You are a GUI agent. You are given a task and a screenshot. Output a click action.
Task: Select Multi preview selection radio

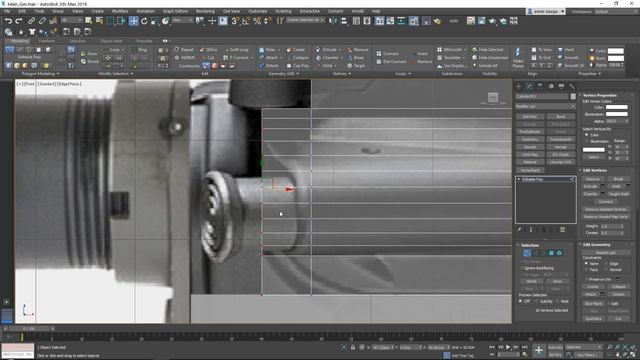pos(557,301)
